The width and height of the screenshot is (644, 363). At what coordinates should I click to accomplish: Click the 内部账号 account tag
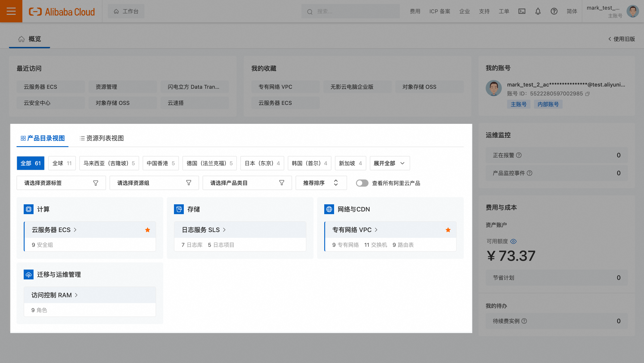548,104
